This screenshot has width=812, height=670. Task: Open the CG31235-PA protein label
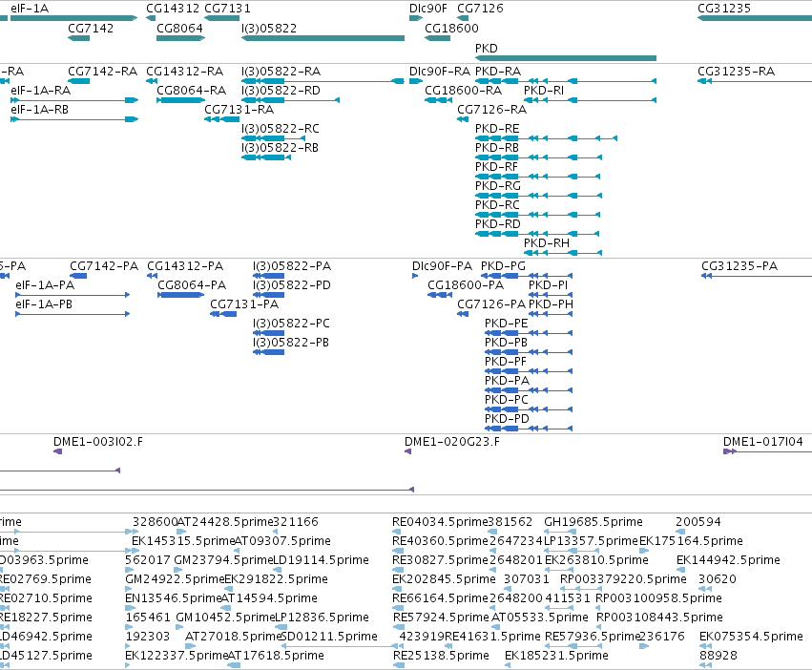pos(739,266)
